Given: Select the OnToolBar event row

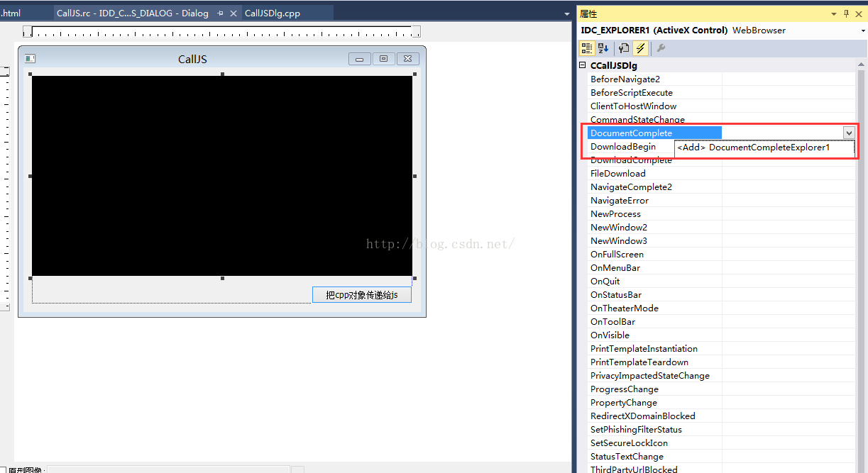Looking at the screenshot, I should tap(721, 322).
